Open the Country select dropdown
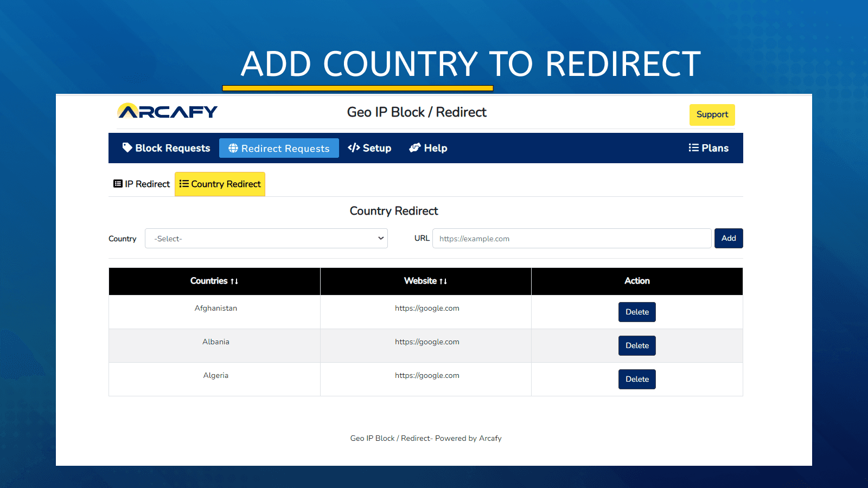Screen dimensions: 868x488 (266, 239)
